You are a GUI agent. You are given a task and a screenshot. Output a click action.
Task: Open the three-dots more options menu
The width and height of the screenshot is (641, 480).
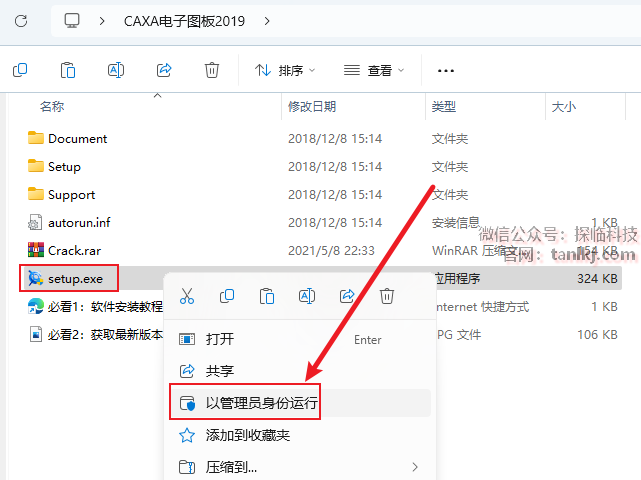click(x=446, y=71)
